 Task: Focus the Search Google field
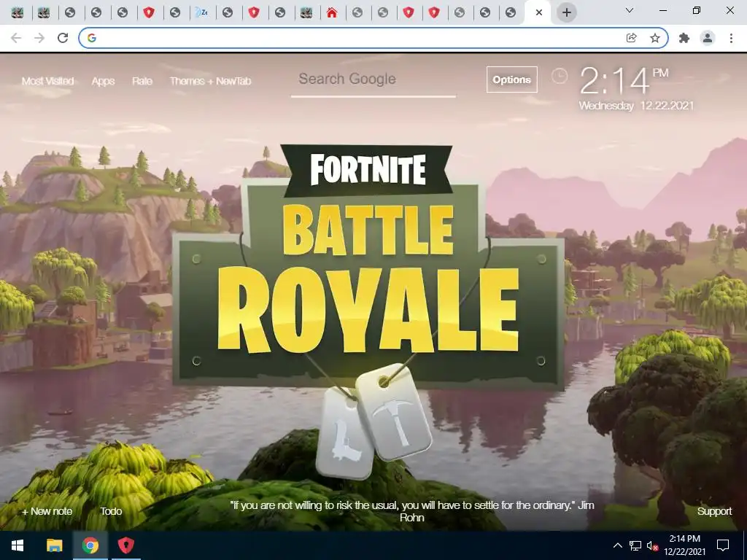pos(373,79)
